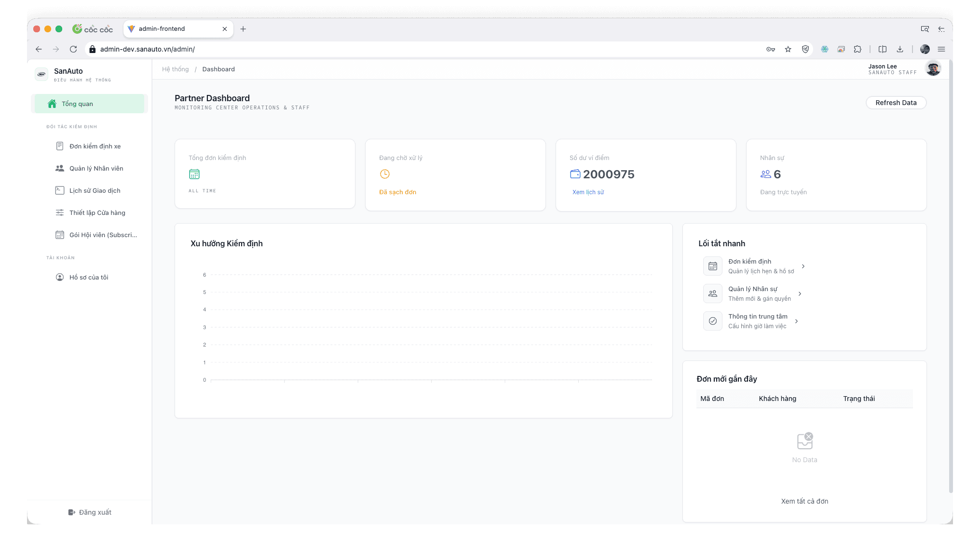Click the Gói Hội viên calendar icon
The width and height of the screenshot is (980, 560).
[x=60, y=235]
